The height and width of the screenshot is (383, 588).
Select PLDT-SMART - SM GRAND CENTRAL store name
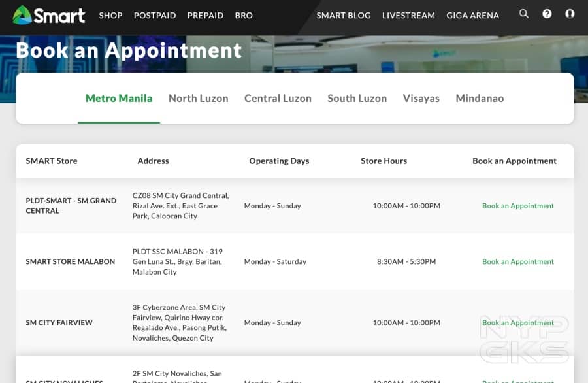click(x=71, y=206)
